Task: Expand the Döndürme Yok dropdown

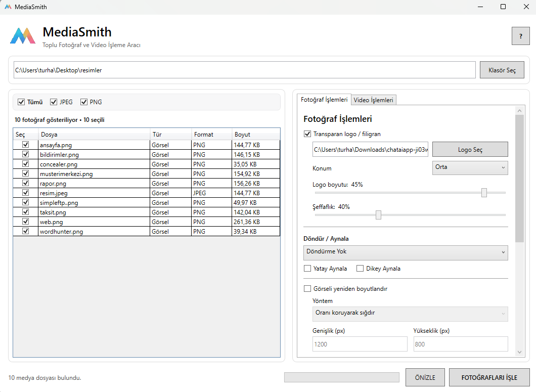Action: pos(406,253)
